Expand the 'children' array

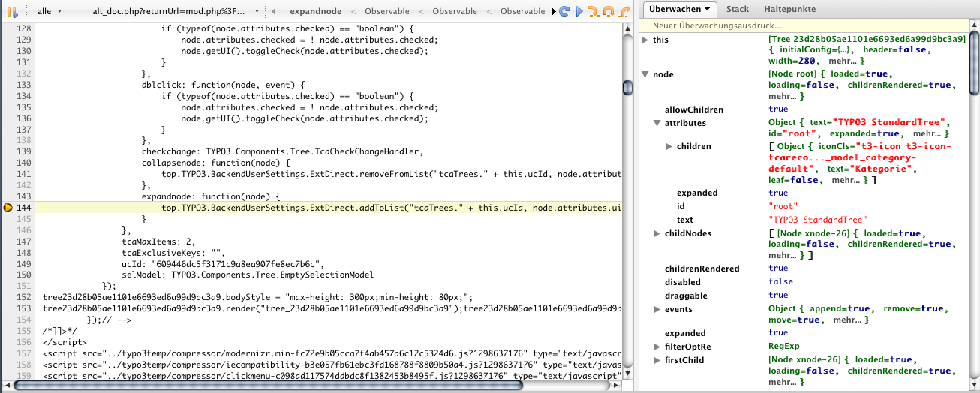pyautogui.click(x=669, y=146)
